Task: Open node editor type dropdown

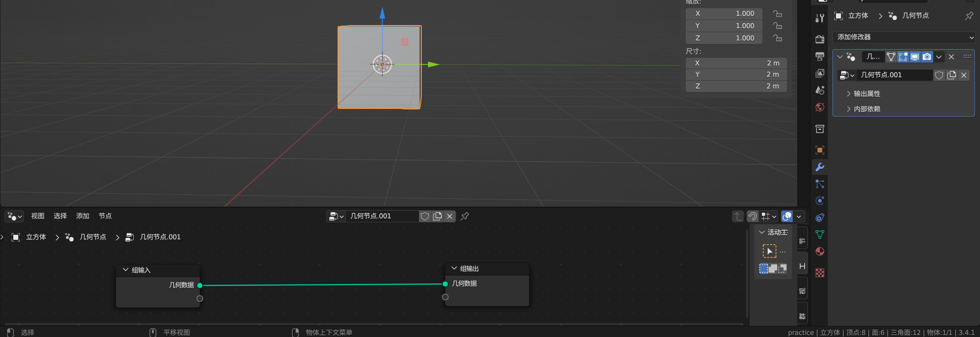Action: 14,216
